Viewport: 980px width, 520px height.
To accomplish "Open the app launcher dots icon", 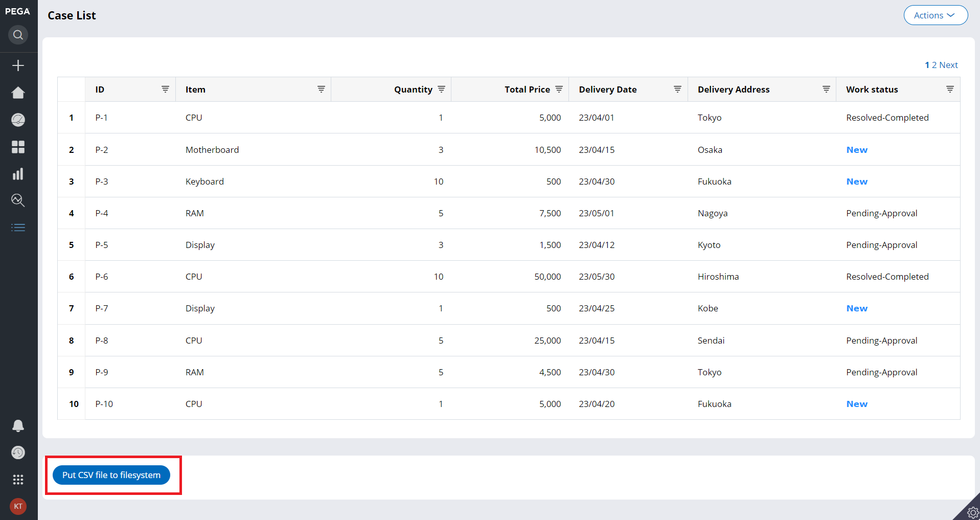I will pyautogui.click(x=18, y=480).
